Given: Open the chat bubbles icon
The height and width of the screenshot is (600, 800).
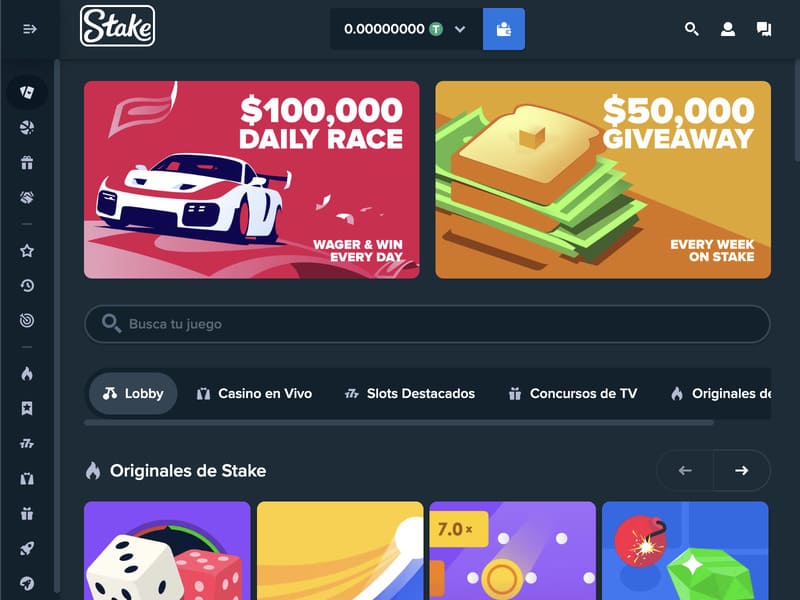Looking at the screenshot, I should coord(764,29).
